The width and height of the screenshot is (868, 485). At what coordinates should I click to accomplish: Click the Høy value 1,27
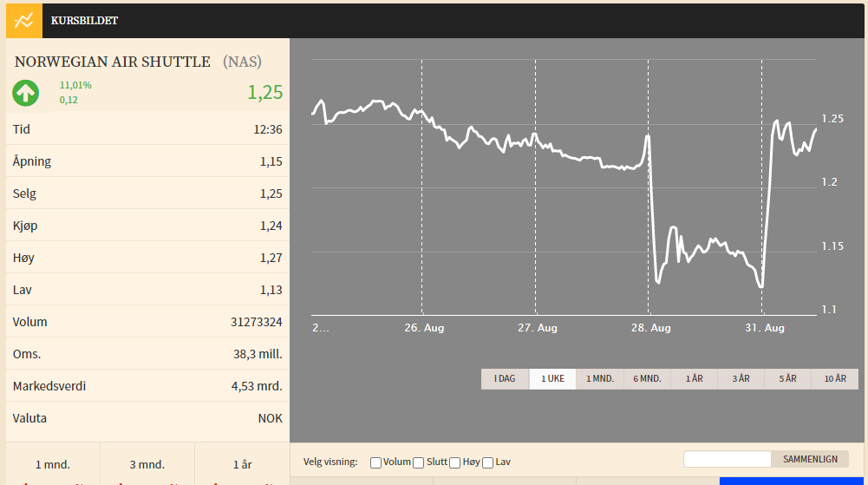click(x=271, y=258)
